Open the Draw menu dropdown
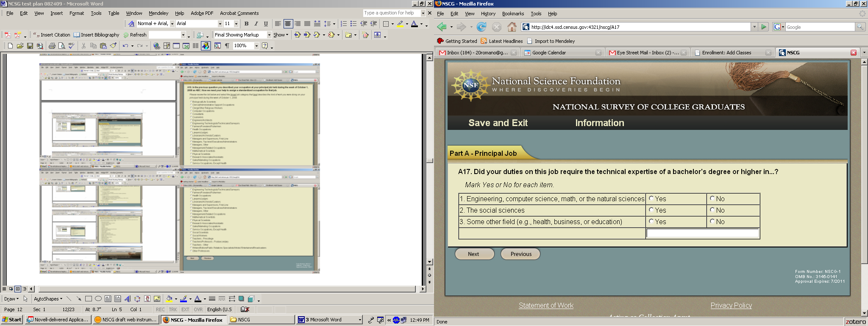This screenshot has width=868, height=326. coord(11,299)
